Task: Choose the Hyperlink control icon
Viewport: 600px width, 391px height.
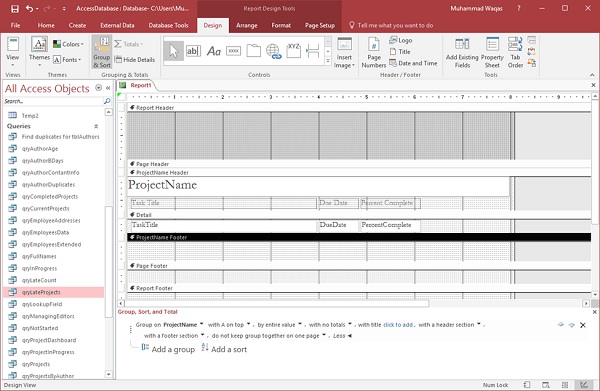Action: pos(273,51)
